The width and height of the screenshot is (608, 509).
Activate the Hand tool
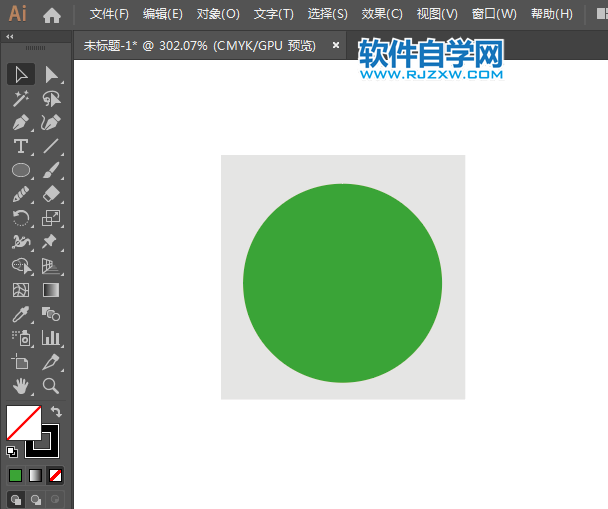pos(21,386)
